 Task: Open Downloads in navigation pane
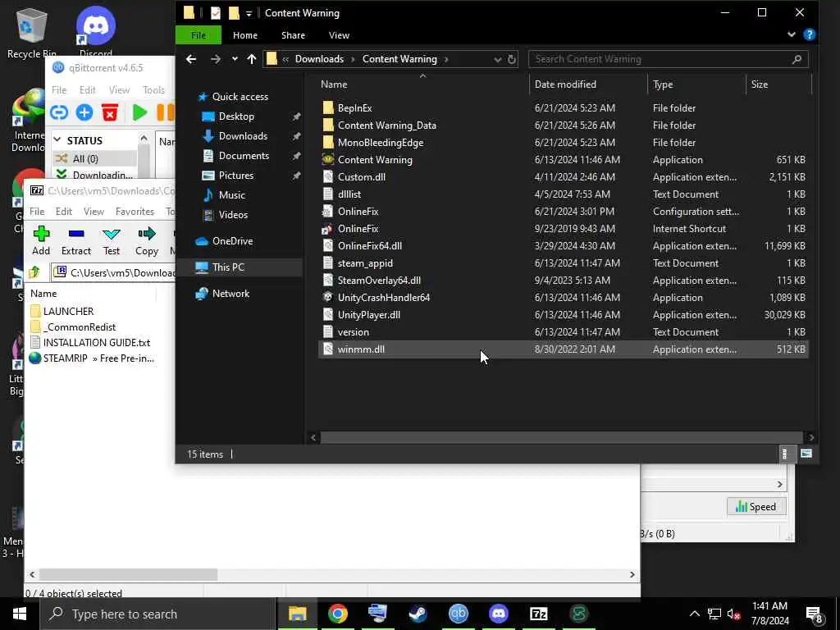point(243,136)
